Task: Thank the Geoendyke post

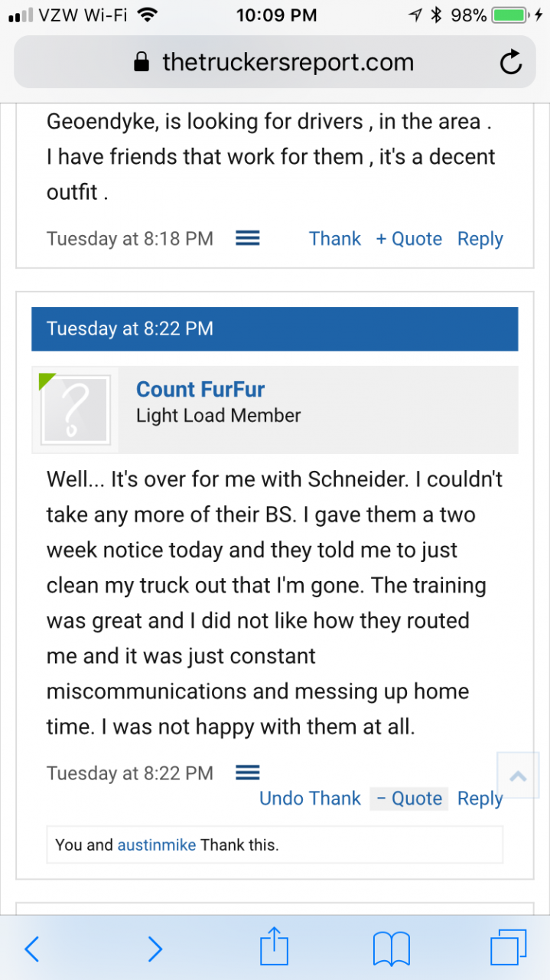Action: click(x=335, y=239)
